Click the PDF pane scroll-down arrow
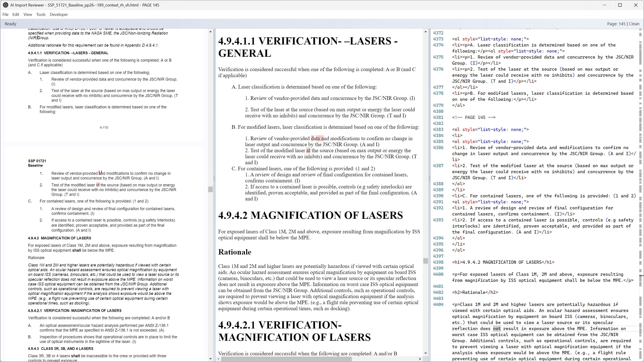Viewport: 644px width, 362px height. (x=210, y=359)
